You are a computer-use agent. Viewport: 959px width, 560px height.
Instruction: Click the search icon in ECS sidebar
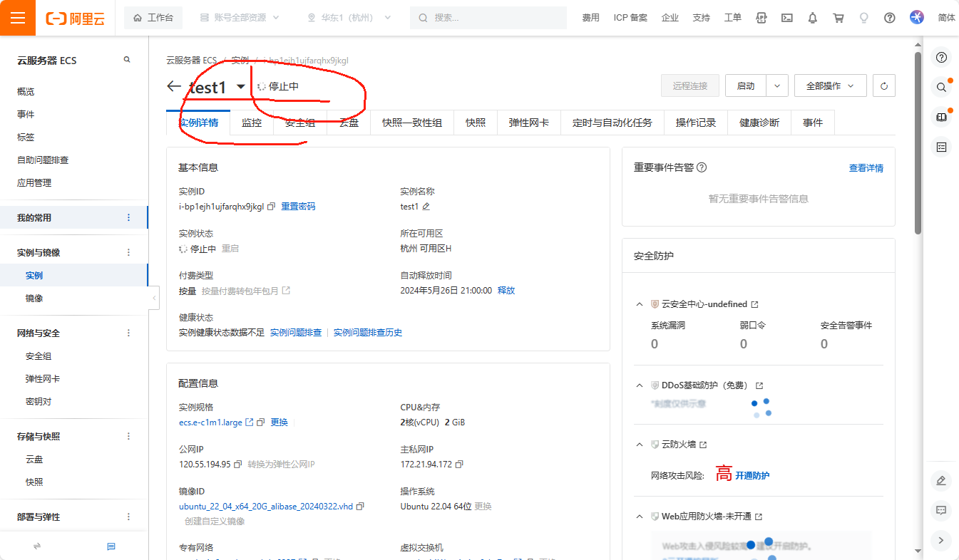[x=127, y=60]
